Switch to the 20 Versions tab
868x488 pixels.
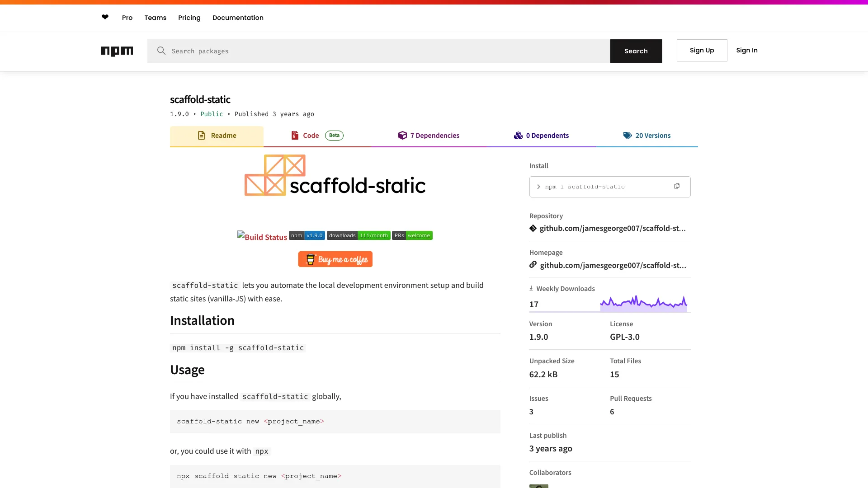click(647, 136)
